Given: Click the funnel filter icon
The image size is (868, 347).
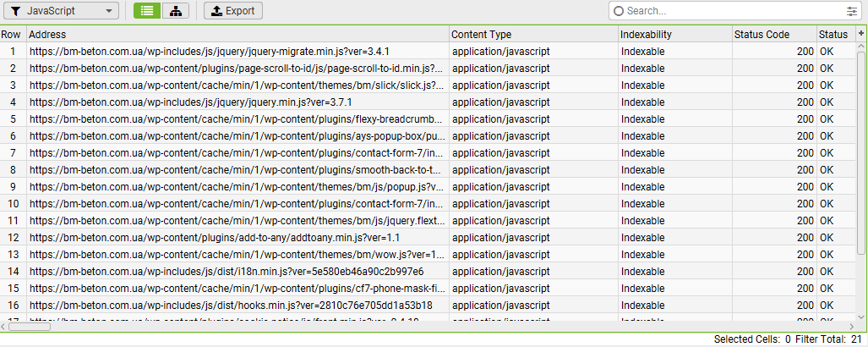Looking at the screenshot, I should (16, 10).
